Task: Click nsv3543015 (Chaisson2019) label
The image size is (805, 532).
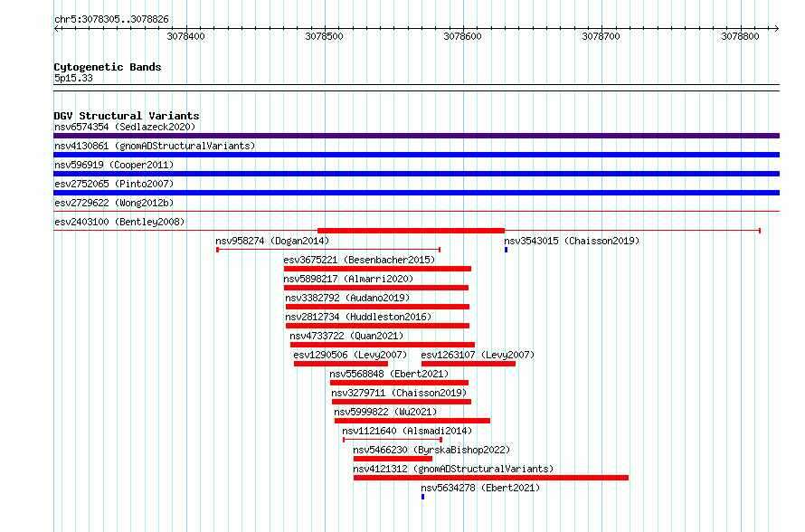Action: coord(572,241)
